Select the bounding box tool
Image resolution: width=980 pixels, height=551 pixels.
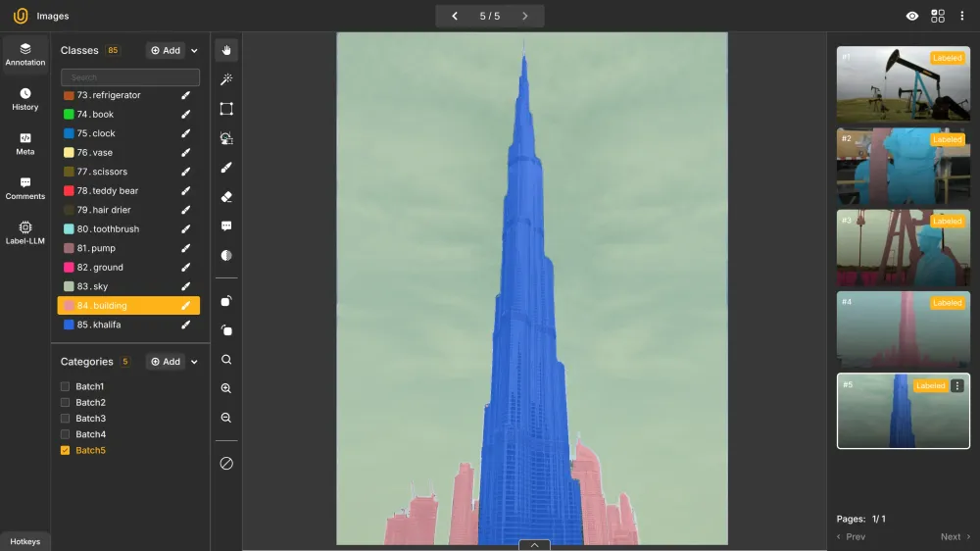[x=226, y=109]
